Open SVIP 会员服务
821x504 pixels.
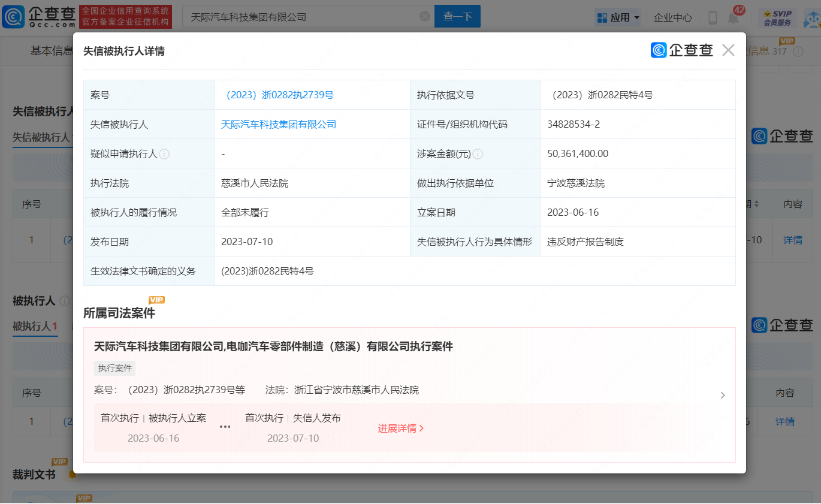coord(777,17)
